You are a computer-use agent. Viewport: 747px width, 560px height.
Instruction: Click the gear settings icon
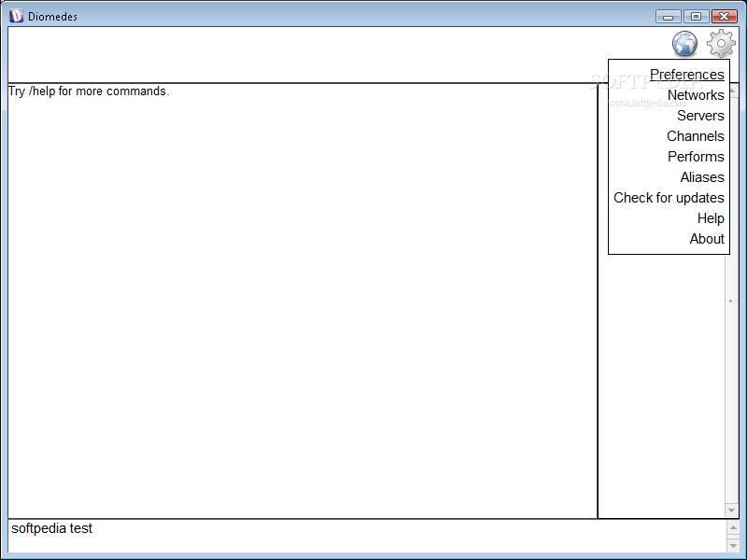[721, 43]
